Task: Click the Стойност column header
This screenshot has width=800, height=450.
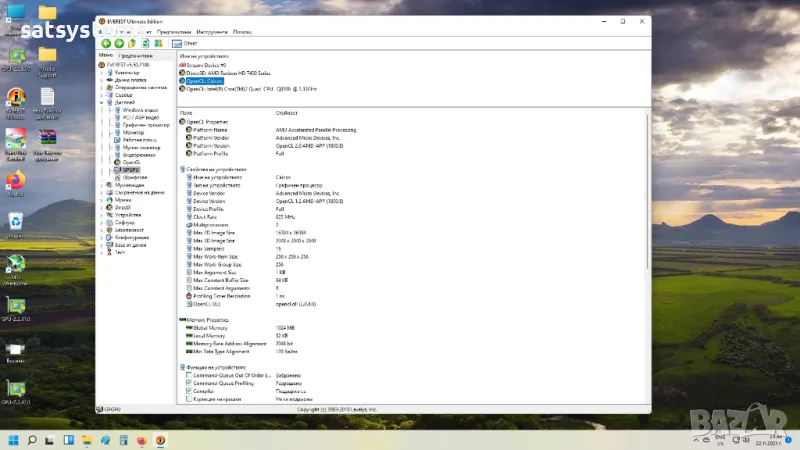Action: click(288, 112)
